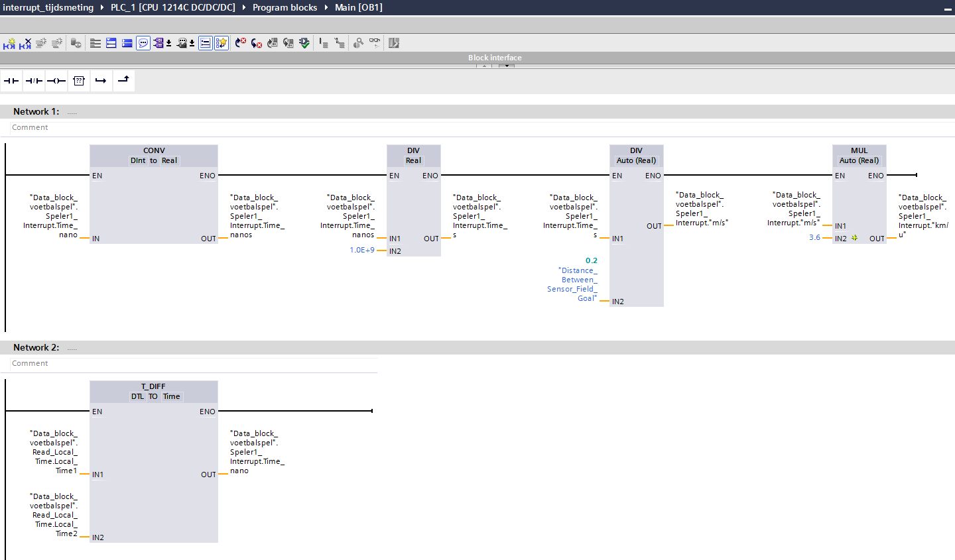Screen dimensions: 955x560
Task: Insert a normally open contact
Action: pos(11,81)
